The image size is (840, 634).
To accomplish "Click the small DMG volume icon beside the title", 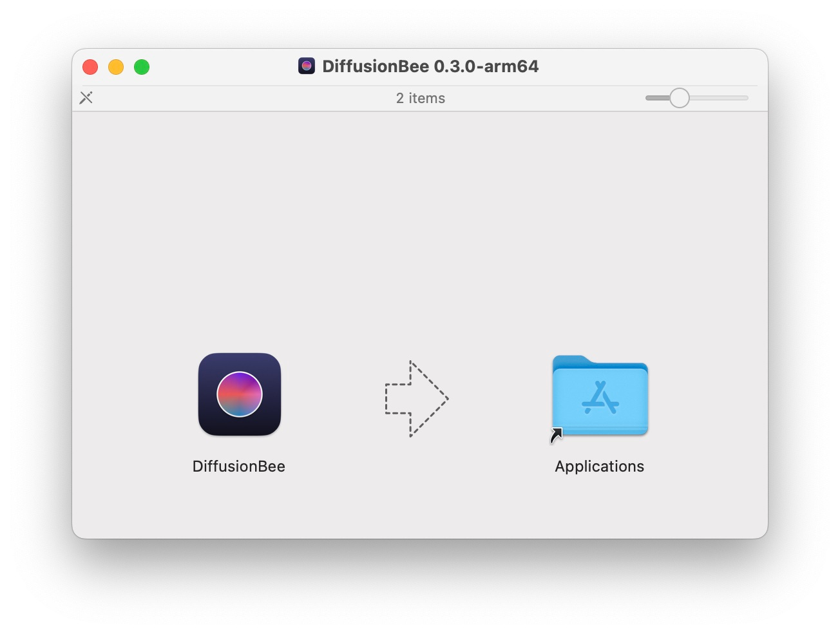I will tap(307, 66).
